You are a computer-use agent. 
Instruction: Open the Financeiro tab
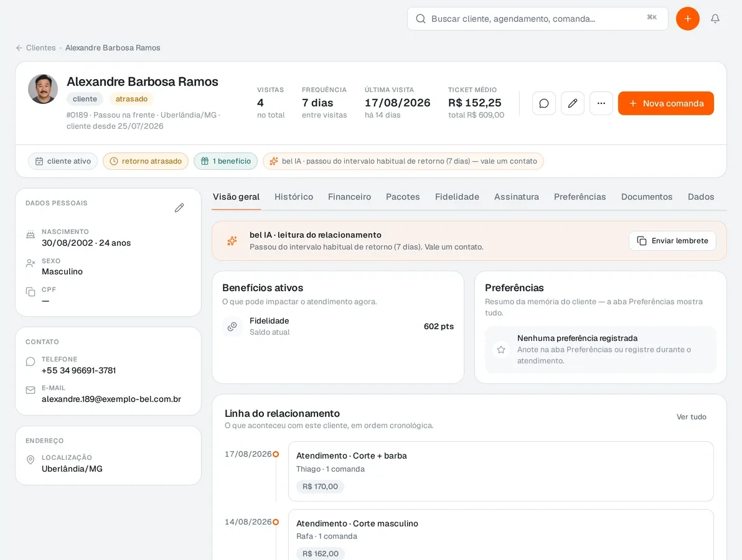[349, 197]
